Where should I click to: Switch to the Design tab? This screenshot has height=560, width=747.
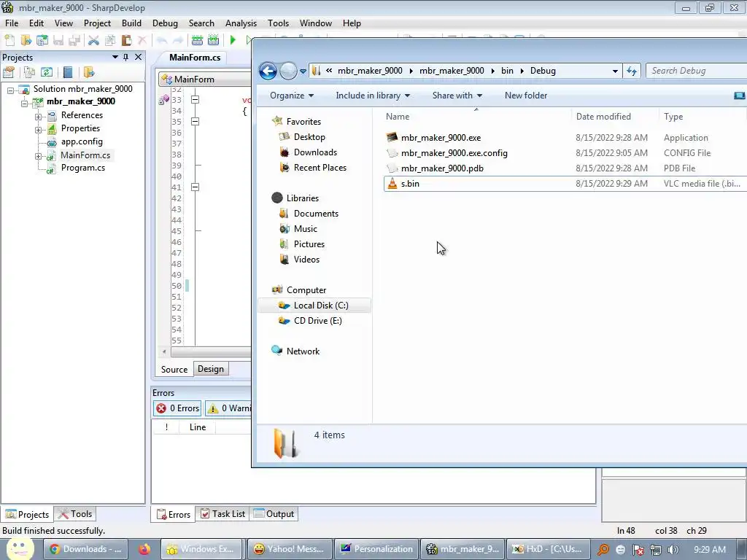[211, 369]
